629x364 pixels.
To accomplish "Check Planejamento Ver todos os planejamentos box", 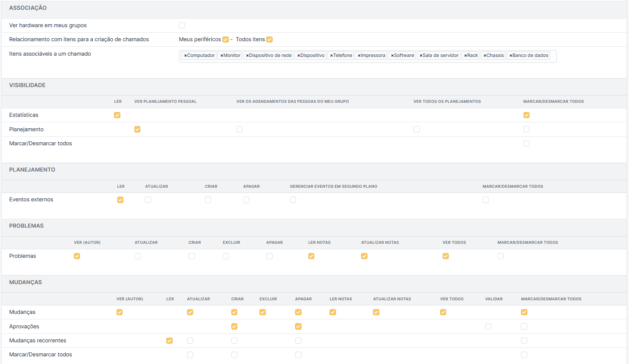I will tap(416, 130).
